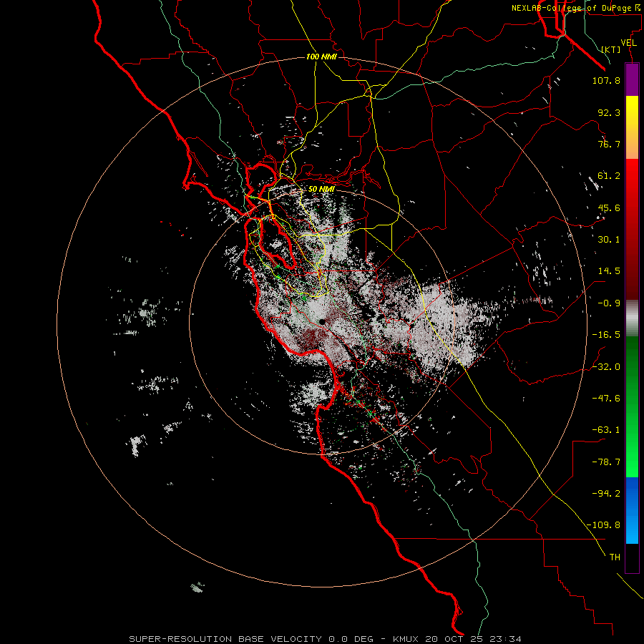Click the VEL legend title
The image size is (644, 644).
pyautogui.click(x=628, y=43)
